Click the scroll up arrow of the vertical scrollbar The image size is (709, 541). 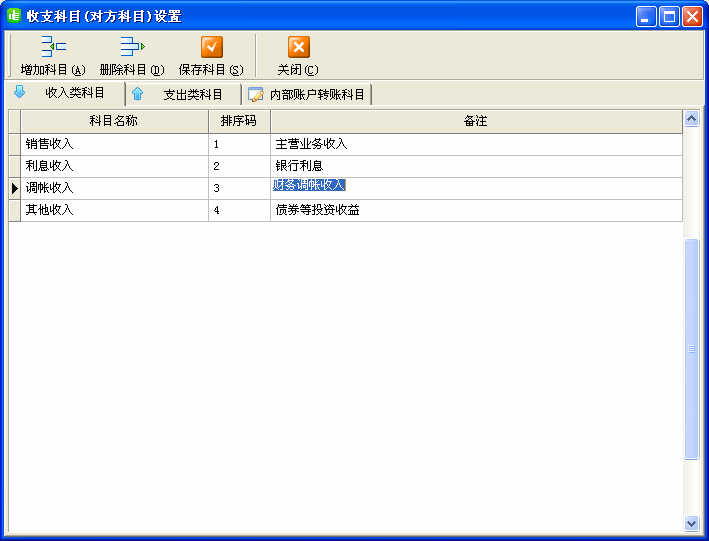click(x=690, y=119)
